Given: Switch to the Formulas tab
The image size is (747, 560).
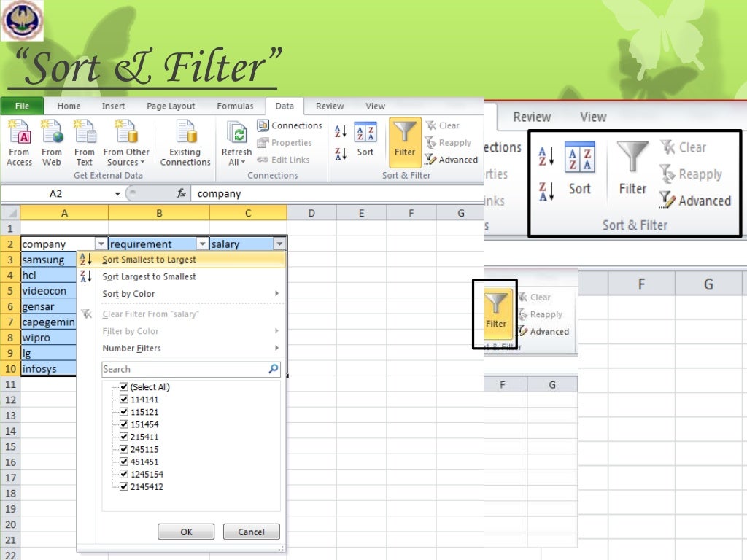Looking at the screenshot, I should point(235,106).
